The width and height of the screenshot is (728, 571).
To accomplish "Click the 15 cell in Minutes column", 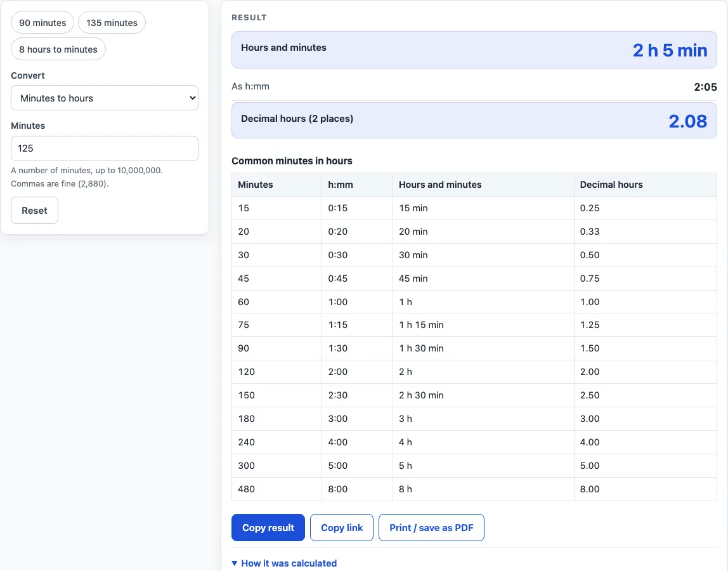I will 276,208.
